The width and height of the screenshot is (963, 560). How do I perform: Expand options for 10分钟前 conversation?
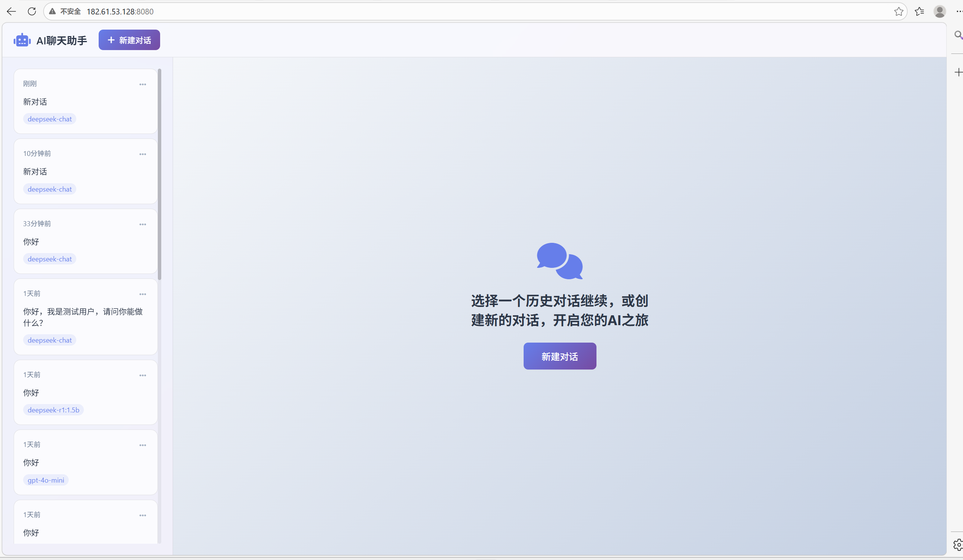[143, 154]
